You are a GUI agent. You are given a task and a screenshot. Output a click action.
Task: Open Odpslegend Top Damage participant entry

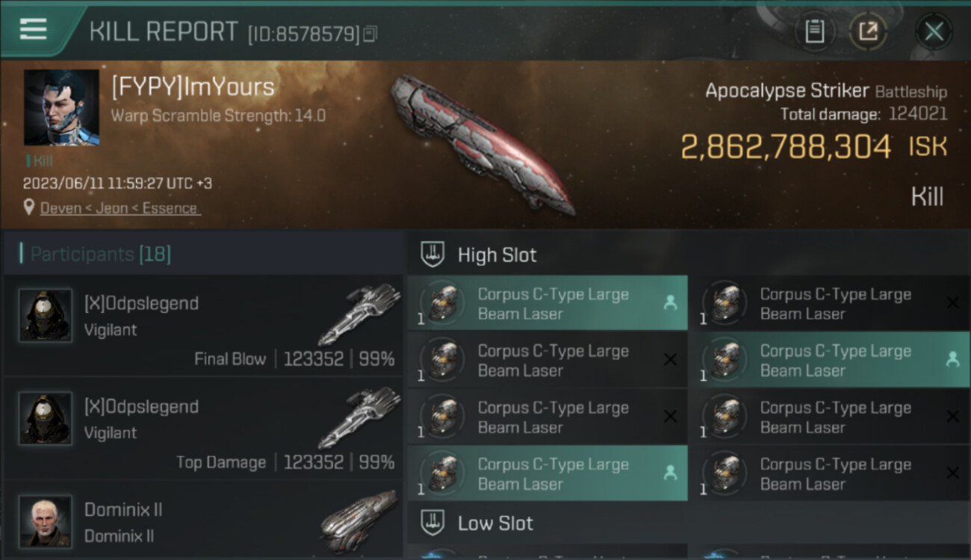coord(203,428)
